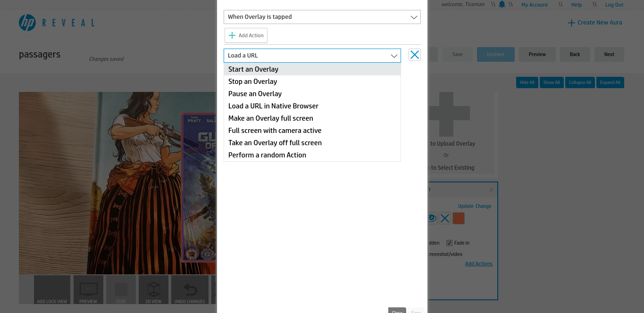This screenshot has width=644, height=313.
Task: Click Collapse All button
Action: (580, 82)
